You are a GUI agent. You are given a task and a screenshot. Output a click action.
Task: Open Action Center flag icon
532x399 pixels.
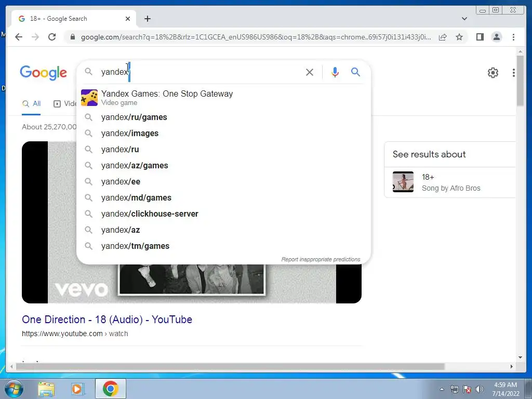pos(467,390)
